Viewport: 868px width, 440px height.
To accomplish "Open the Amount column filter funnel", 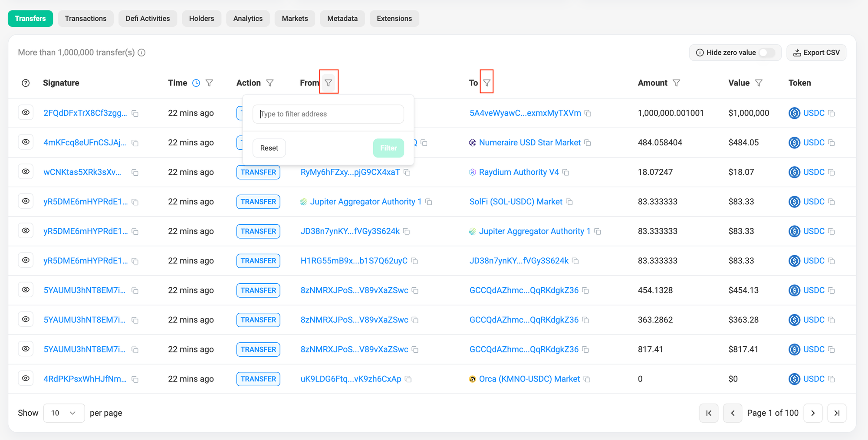I will click(676, 83).
